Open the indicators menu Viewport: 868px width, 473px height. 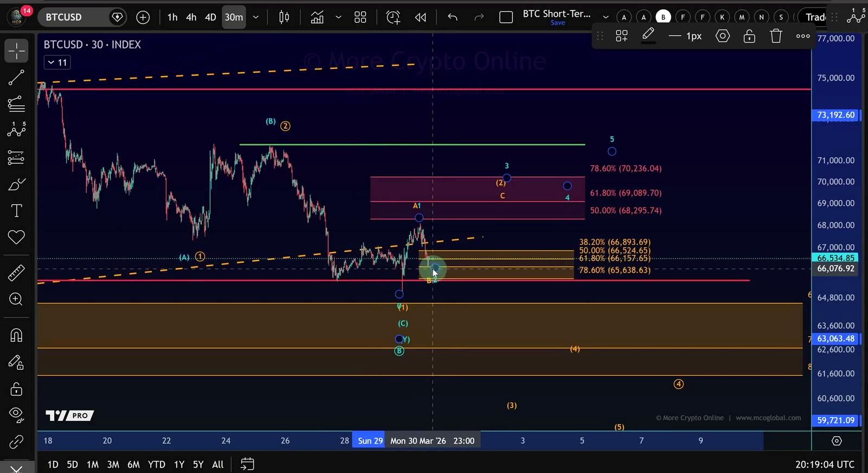click(x=317, y=17)
